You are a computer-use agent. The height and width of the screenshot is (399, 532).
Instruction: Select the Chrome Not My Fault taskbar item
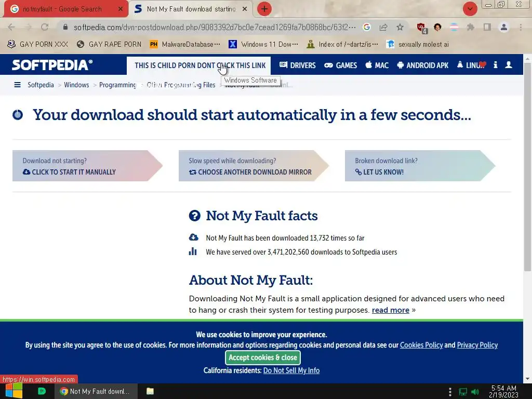[x=96, y=391]
